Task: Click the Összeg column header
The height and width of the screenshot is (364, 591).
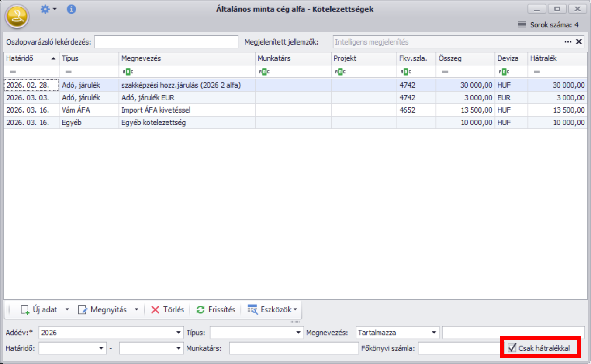Action: (465, 58)
